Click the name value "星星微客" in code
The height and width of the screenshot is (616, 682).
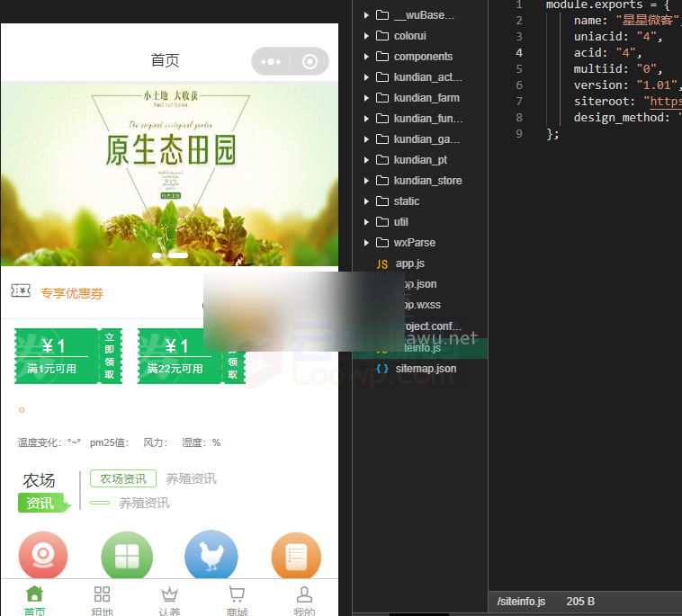[x=647, y=20]
